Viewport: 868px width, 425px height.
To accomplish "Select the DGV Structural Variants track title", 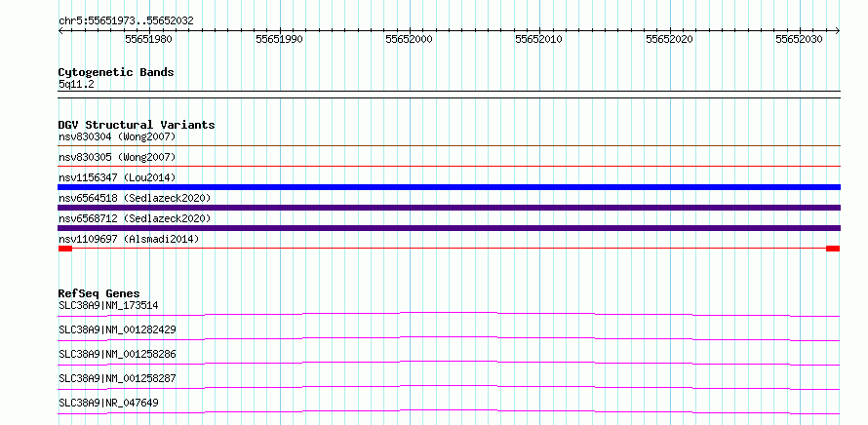I will pos(137,125).
